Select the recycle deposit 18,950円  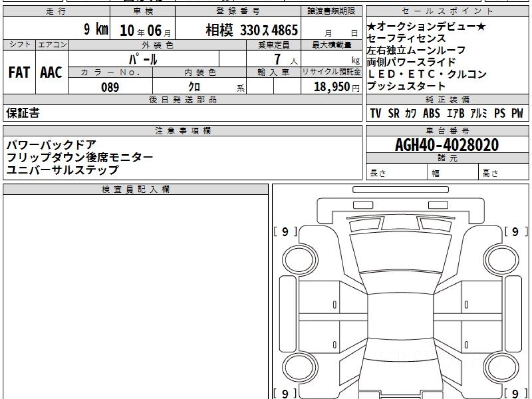click(336, 87)
